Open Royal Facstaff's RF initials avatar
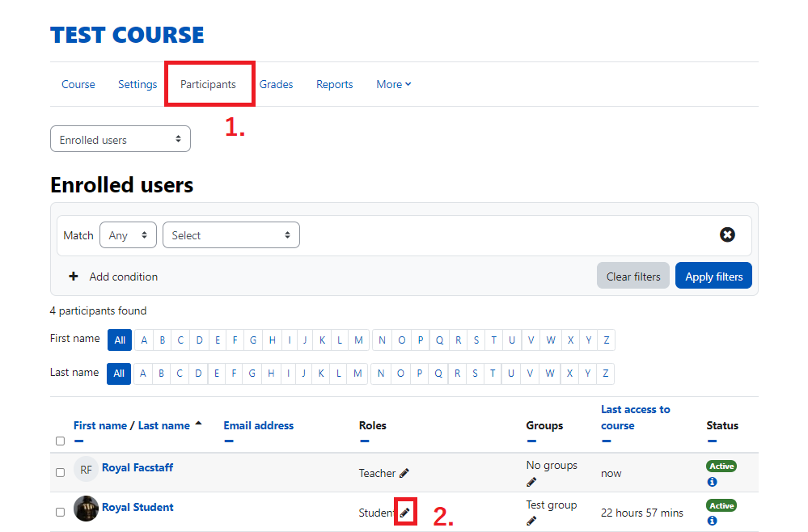 click(86, 469)
